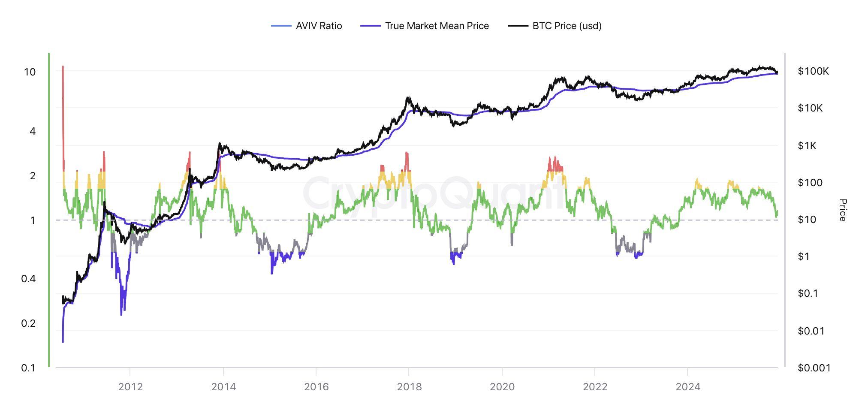868x398 pixels.
Task: Select the 2018 tick on the time axis
Action: pyautogui.click(x=409, y=387)
